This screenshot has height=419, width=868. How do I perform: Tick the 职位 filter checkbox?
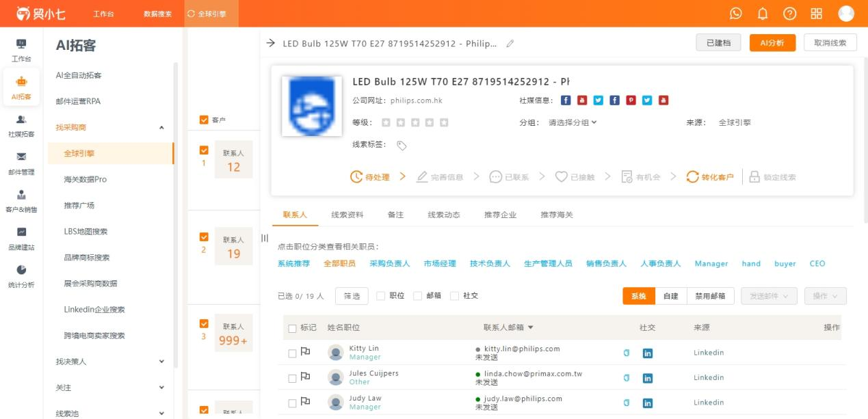pyautogui.click(x=381, y=296)
